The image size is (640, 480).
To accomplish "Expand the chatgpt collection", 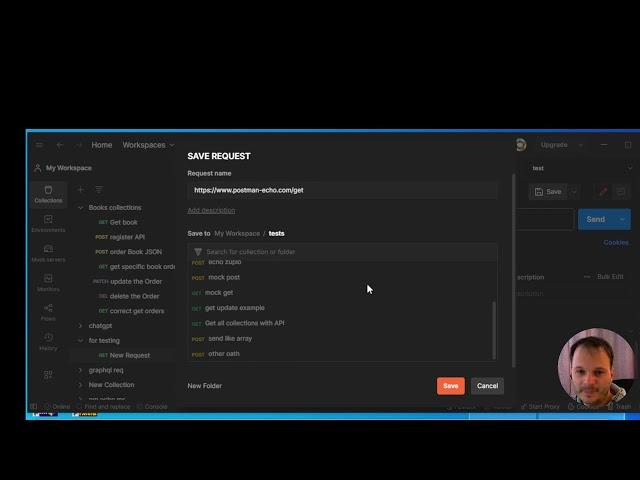I will tap(80, 326).
